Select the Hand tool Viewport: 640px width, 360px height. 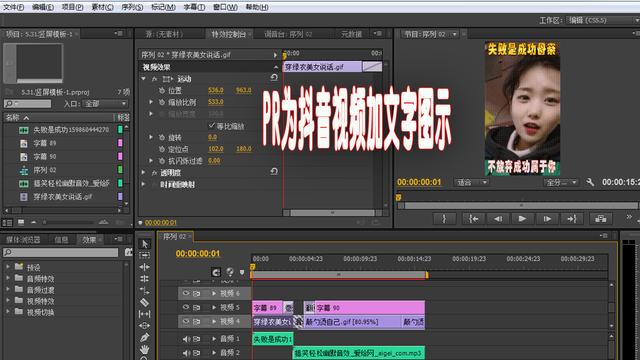click(144, 349)
